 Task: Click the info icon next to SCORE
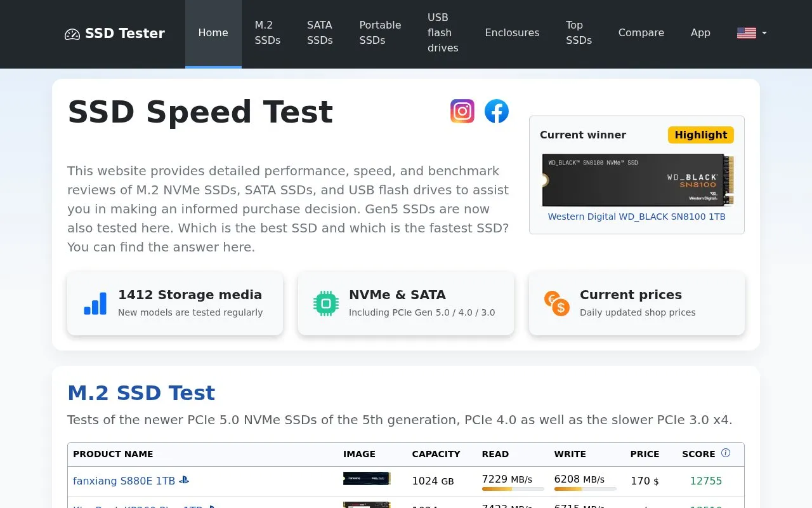coord(726,453)
